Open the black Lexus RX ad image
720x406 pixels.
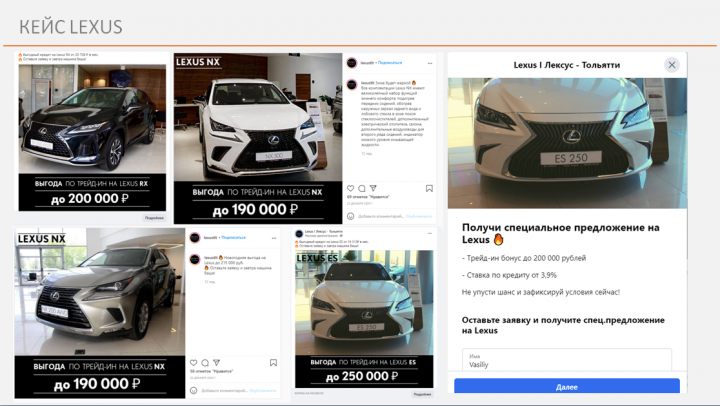tap(92, 119)
